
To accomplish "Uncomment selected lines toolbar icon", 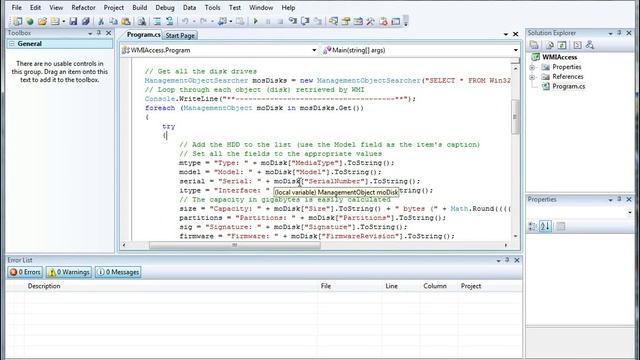I will coord(169,21).
